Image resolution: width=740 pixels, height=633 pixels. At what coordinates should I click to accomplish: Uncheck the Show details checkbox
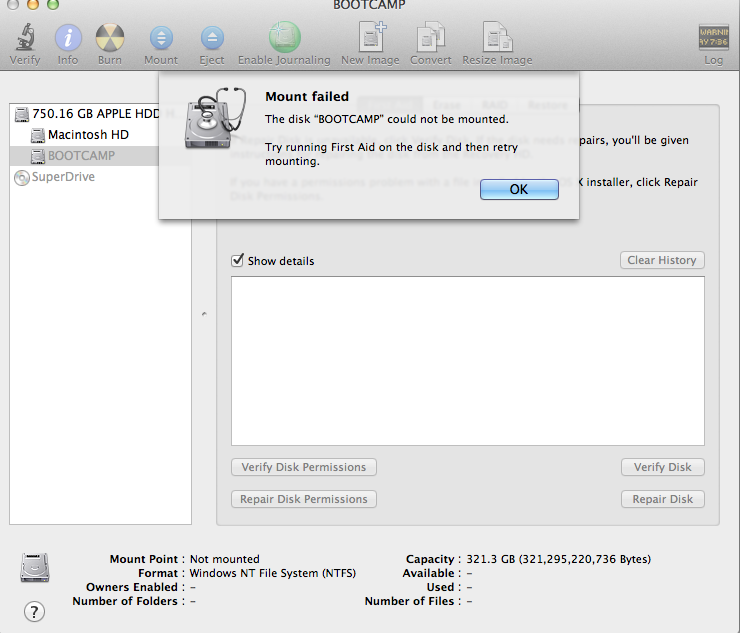point(237,260)
